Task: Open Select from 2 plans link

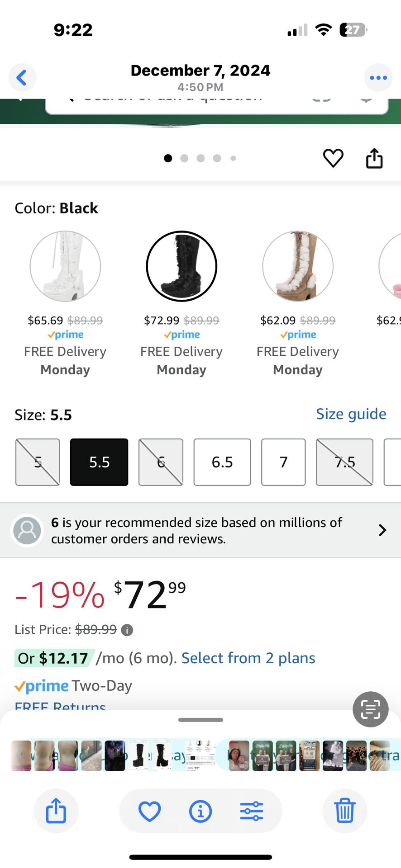Action: click(248, 658)
